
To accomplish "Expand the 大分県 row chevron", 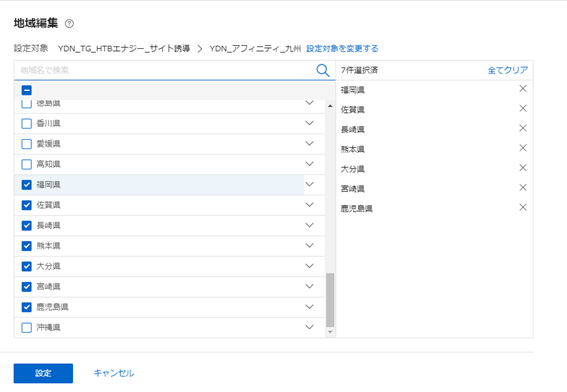I will [x=310, y=266].
